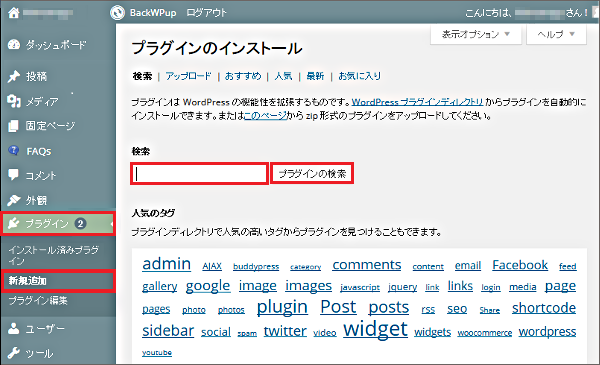600x365 pixels.
Task: Switch to the 人気 tab
Action: tap(284, 76)
